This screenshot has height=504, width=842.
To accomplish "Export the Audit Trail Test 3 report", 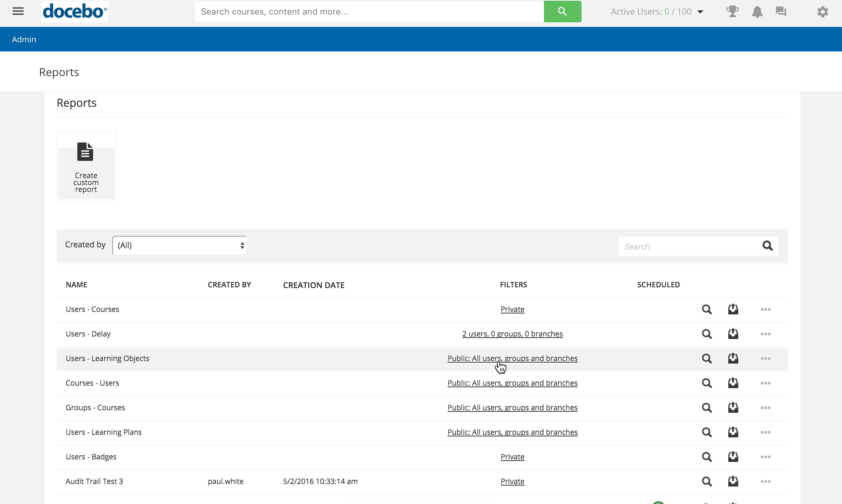I will tap(733, 481).
